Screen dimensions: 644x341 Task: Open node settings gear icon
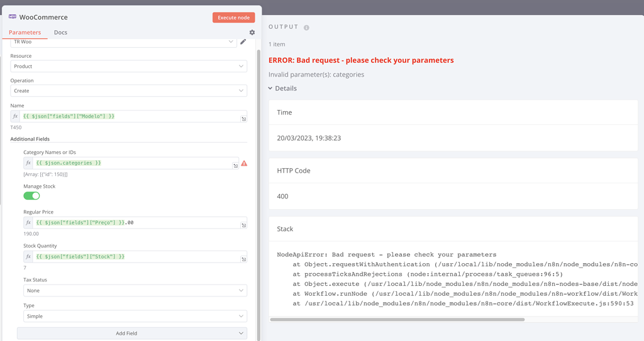coord(252,33)
